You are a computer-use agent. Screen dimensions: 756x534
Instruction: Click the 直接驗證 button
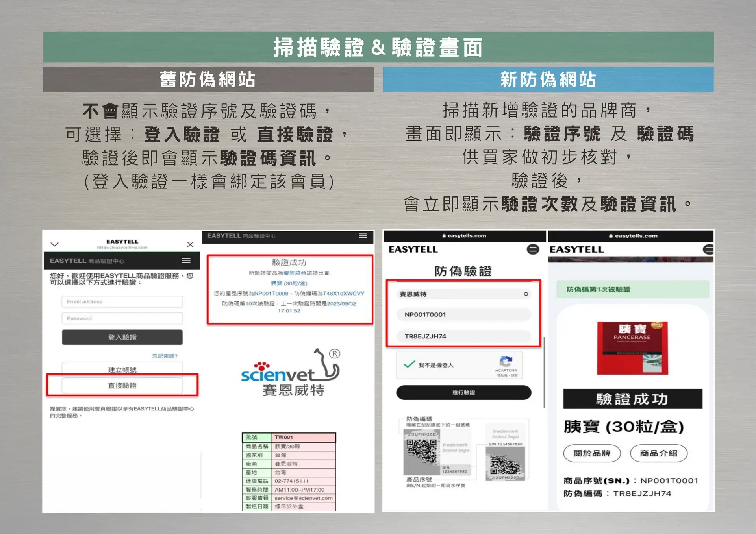pos(122,386)
